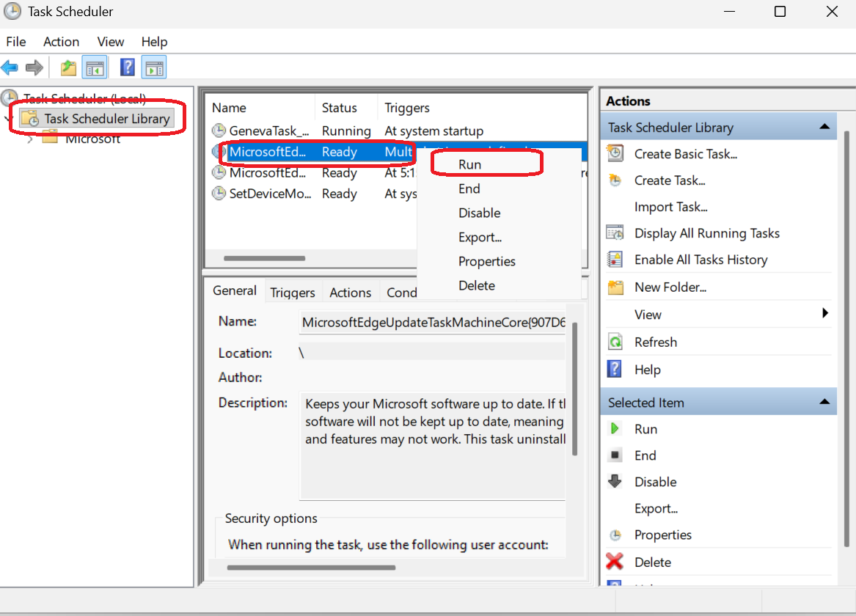The image size is (856, 616).
Task: Click the Create Basic Task... label
Action: click(x=686, y=154)
